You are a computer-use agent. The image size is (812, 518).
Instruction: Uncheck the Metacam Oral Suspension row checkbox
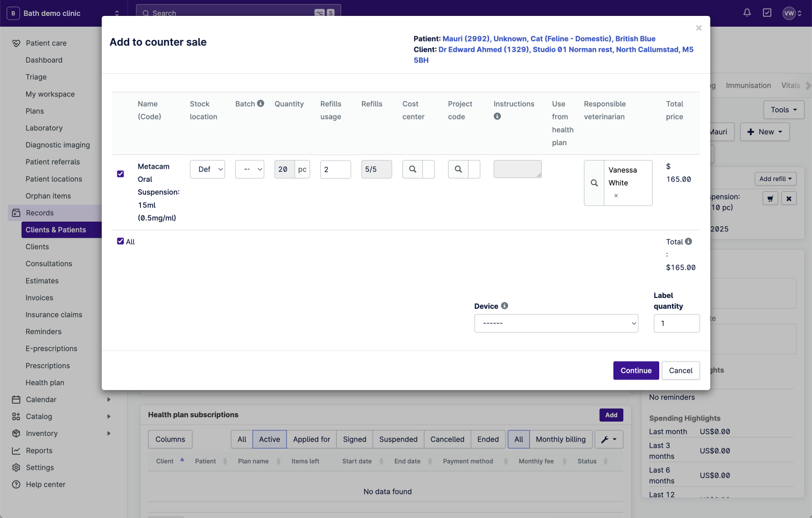tap(120, 174)
